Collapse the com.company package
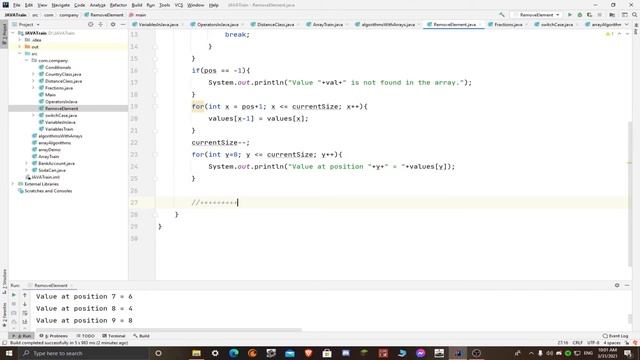Image resolution: width=640 pixels, height=360 pixels. pos(27,60)
